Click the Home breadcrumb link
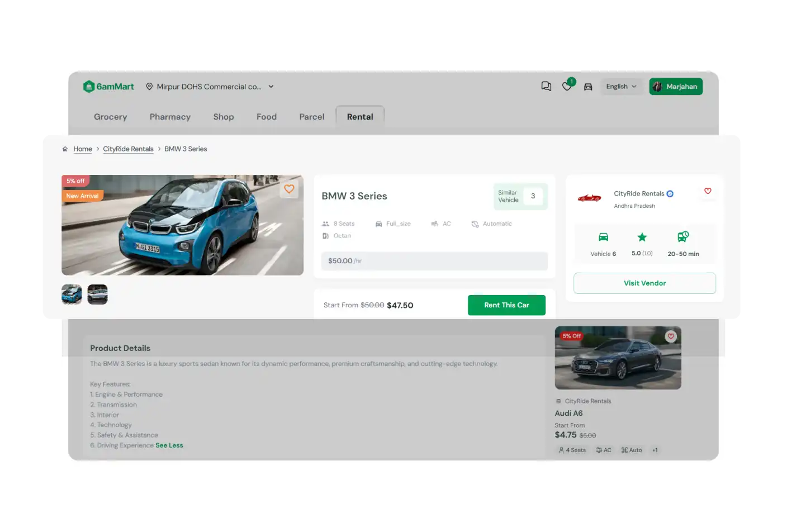Image resolution: width=787 pixels, height=532 pixels. [83, 149]
